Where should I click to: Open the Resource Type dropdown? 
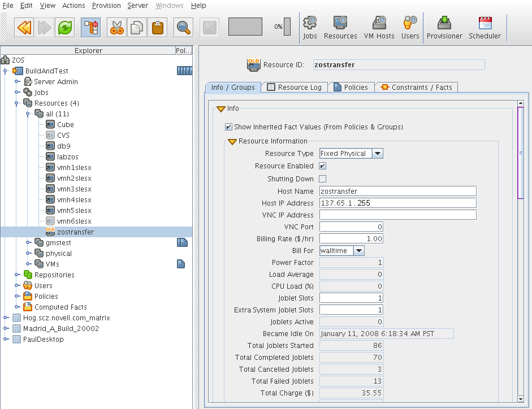point(378,154)
